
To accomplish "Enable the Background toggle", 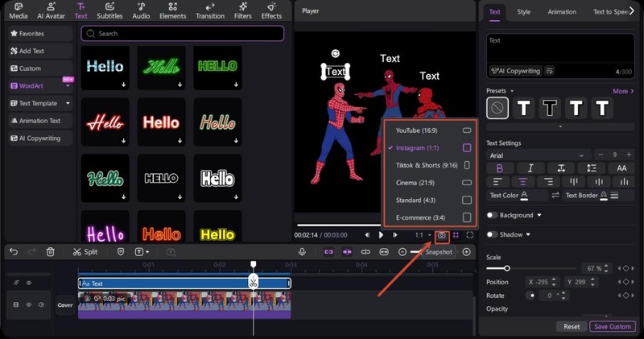I will pos(492,215).
